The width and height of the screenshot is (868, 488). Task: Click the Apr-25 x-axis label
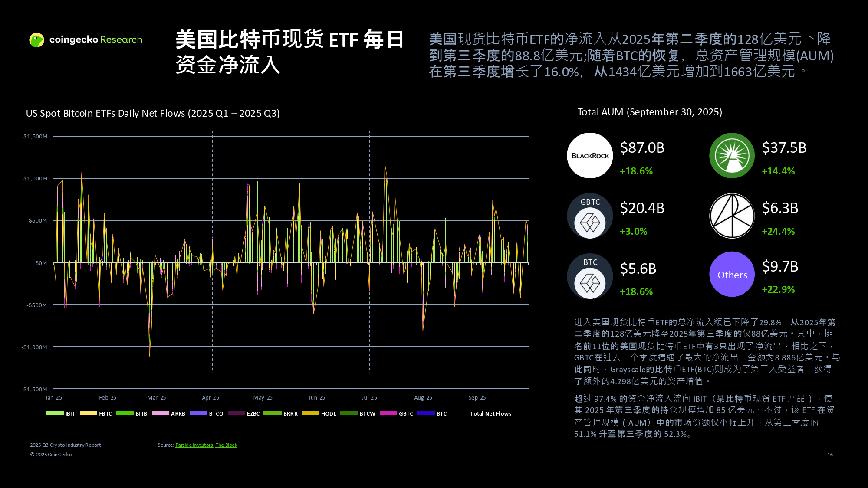tap(210, 398)
